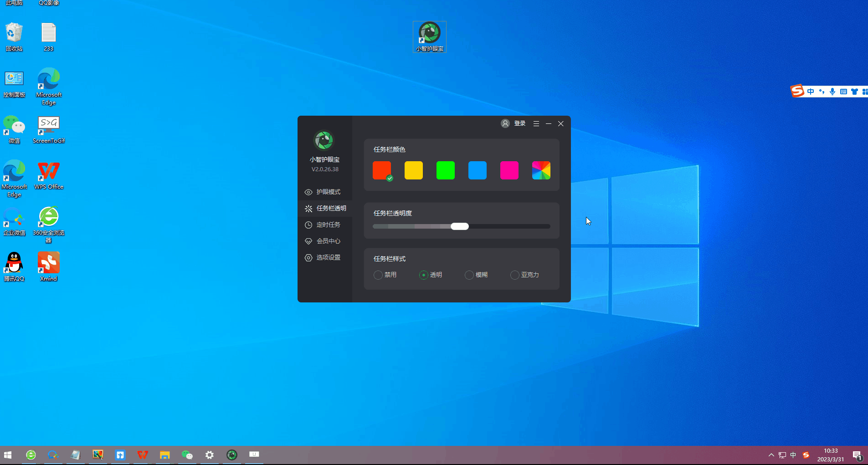The height and width of the screenshot is (465, 868).
Task: Click the version label V2.0.26.38
Action: [324, 169]
